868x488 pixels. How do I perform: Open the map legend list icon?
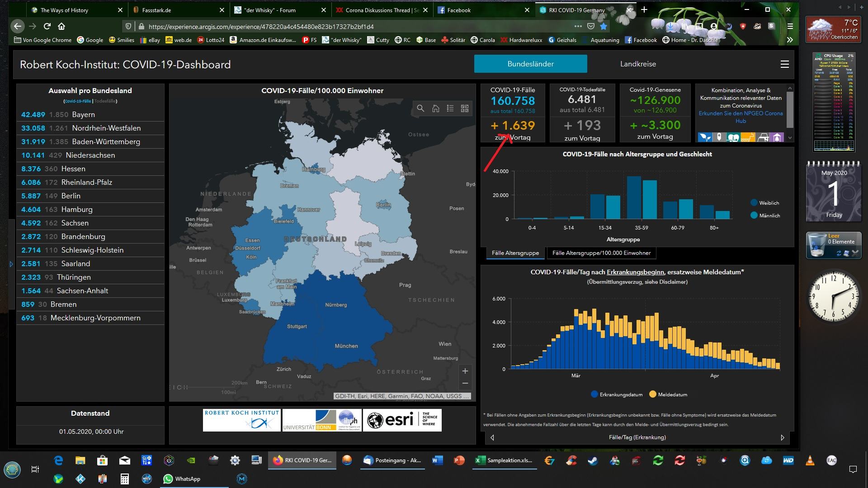point(450,108)
